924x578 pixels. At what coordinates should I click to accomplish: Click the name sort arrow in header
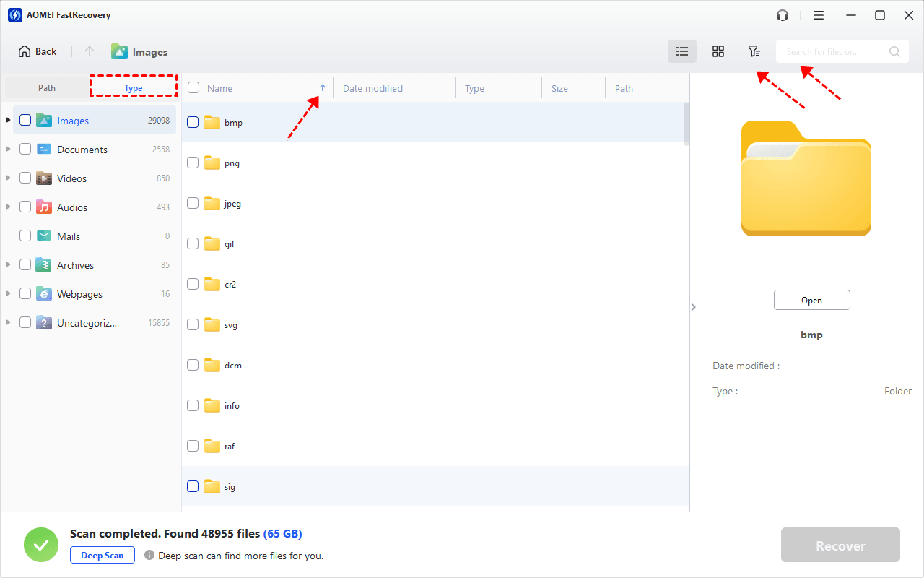click(x=323, y=88)
